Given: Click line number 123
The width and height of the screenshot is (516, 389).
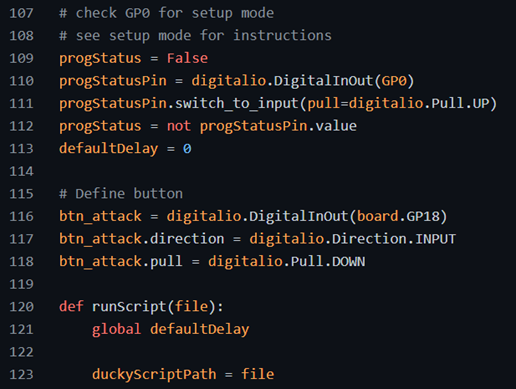Looking at the screenshot, I should pos(21,375).
